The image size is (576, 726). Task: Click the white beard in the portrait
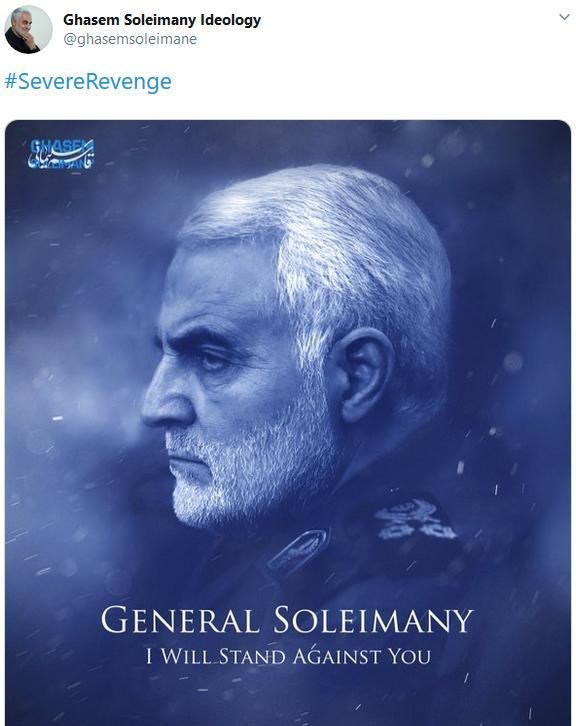click(250, 468)
